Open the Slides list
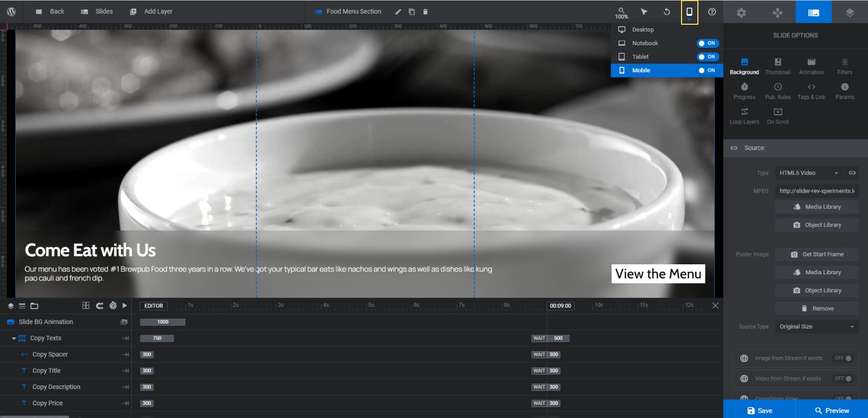This screenshot has width=868, height=418. pyautogui.click(x=97, y=12)
